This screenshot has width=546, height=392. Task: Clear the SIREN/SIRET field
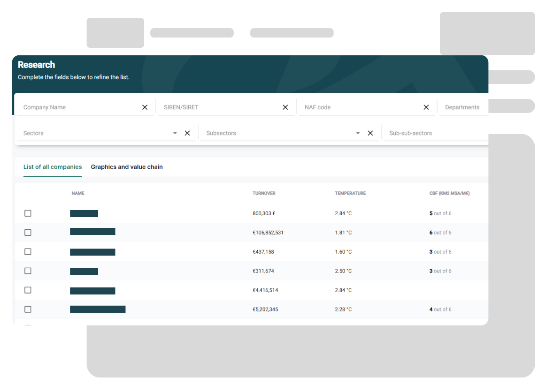click(285, 107)
